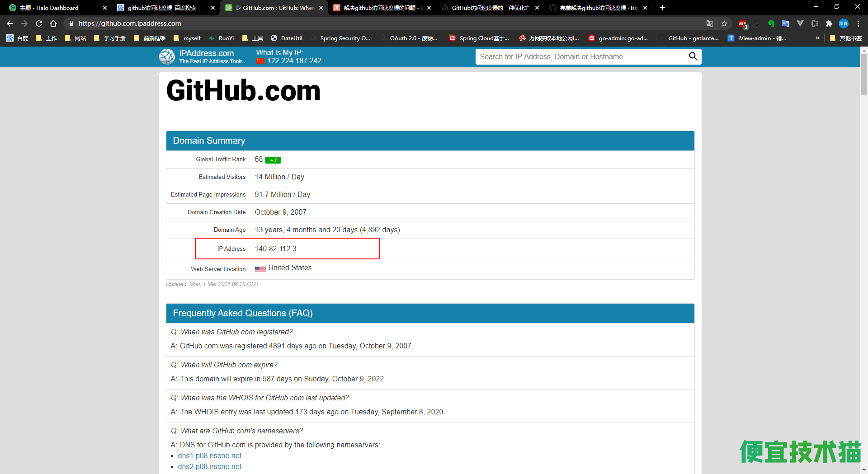The height and width of the screenshot is (474, 868).
Task: Click the search magnifier on IPAddress.com
Action: [693, 56]
